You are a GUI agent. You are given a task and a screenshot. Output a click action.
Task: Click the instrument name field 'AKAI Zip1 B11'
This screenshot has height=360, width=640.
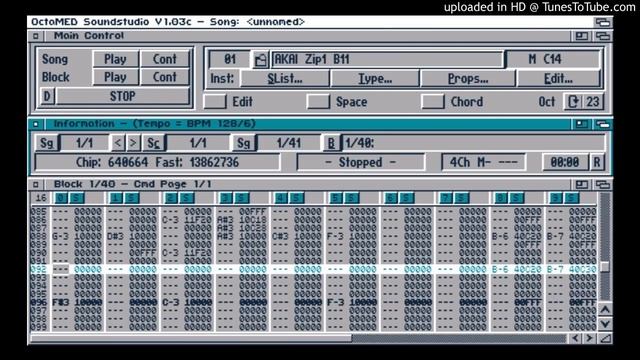point(387,59)
